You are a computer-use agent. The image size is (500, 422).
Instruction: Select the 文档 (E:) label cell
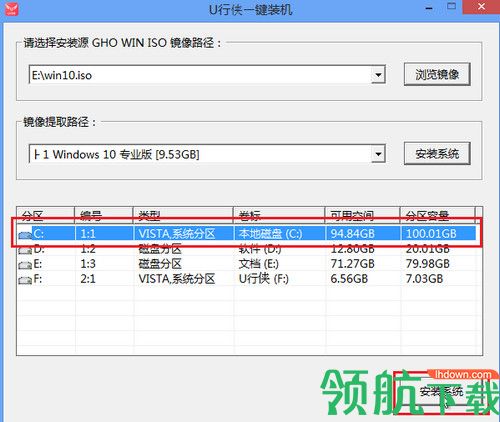point(259,264)
